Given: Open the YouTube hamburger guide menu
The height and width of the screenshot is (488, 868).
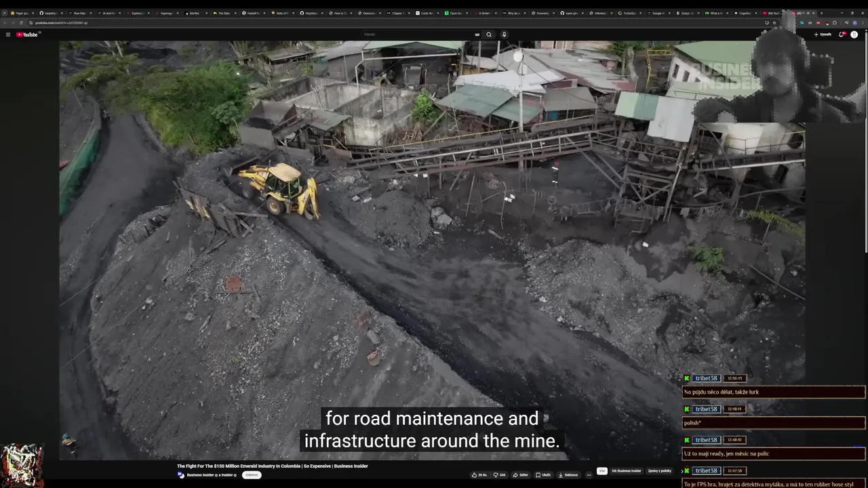Looking at the screenshot, I should click(x=8, y=35).
